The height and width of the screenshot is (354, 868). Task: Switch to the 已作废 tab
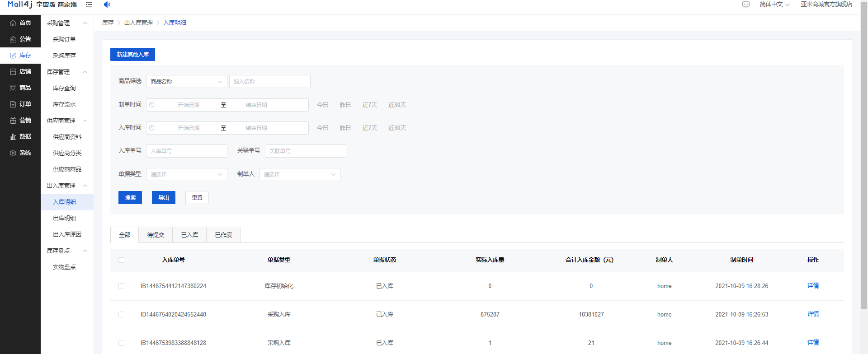pyautogui.click(x=224, y=235)
